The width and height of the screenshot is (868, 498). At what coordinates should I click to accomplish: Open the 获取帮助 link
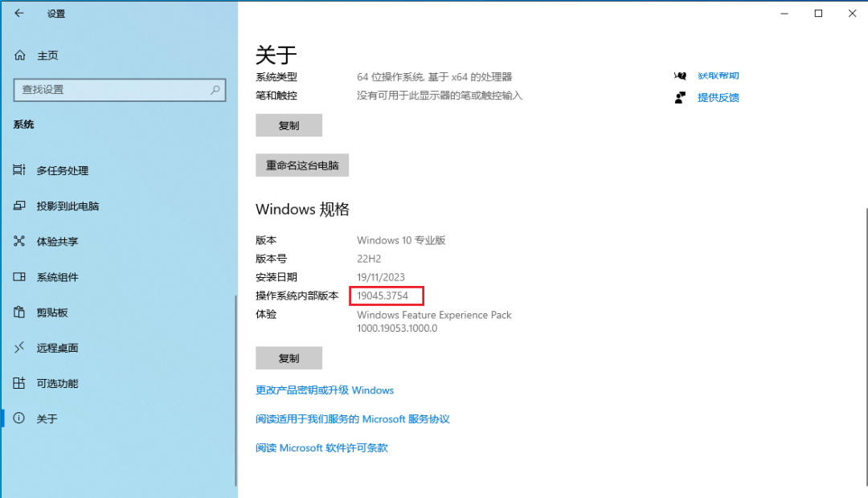[718, 76]
